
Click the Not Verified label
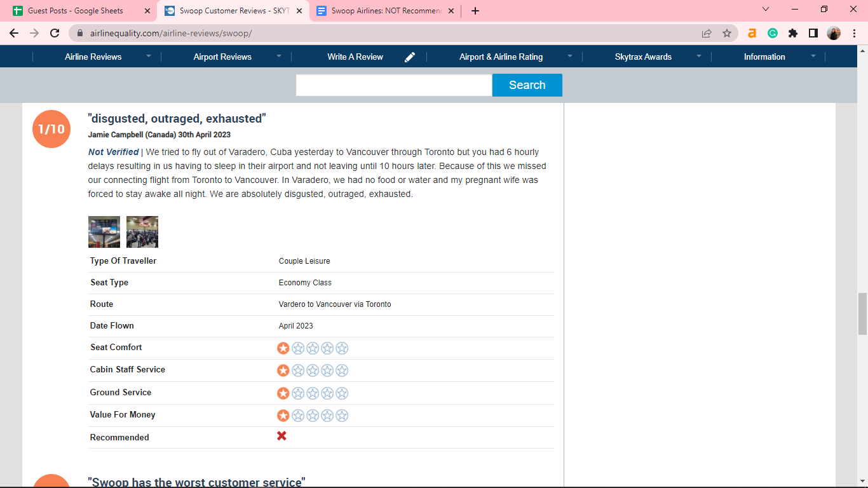[113, 152]
